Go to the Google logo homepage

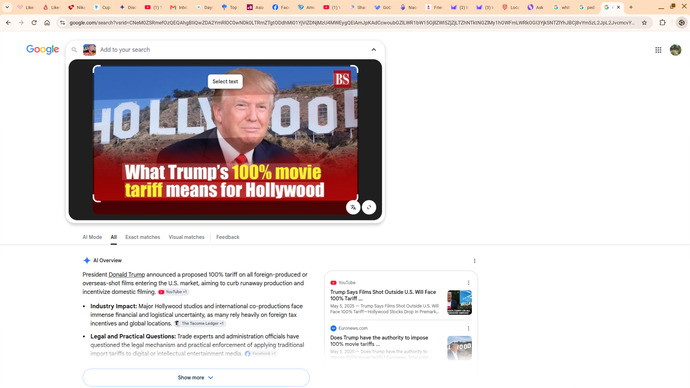(42, 49)
